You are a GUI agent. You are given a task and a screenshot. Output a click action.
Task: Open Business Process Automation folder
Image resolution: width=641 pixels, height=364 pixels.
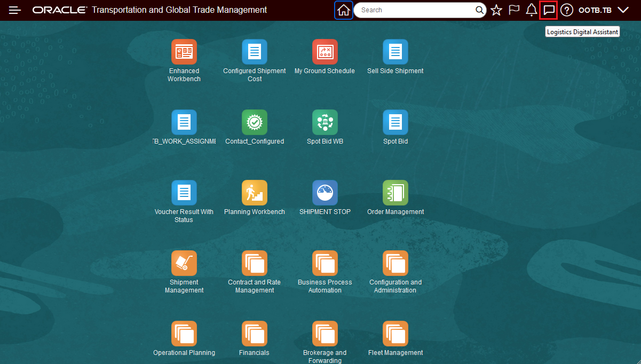point(325,263)
